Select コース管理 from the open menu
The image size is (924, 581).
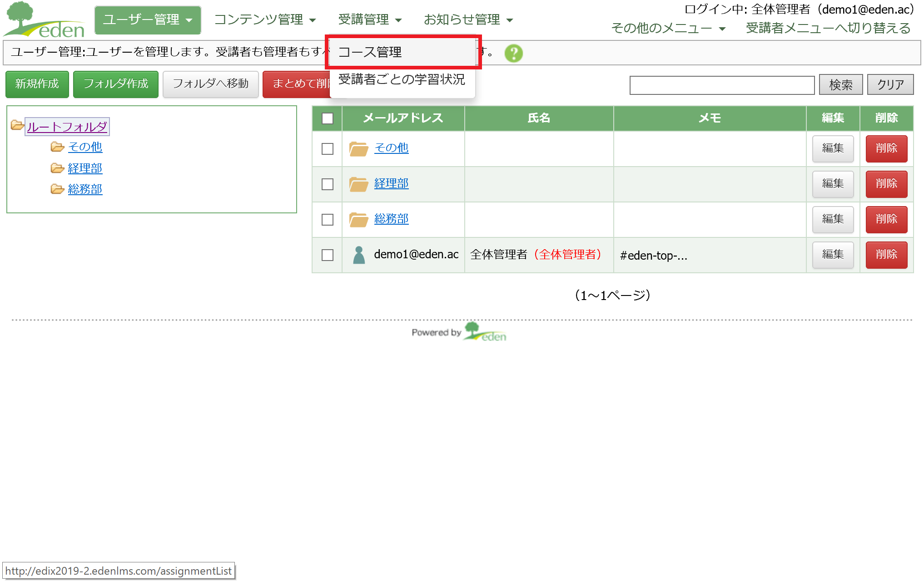(370, 52)
